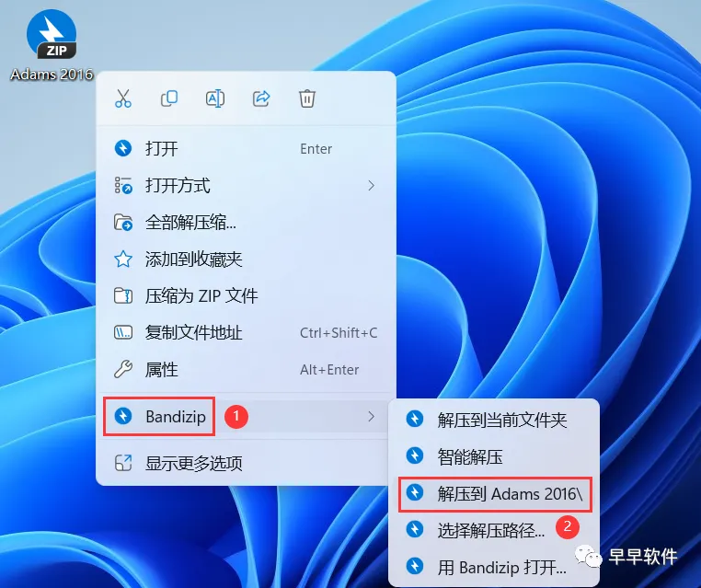Click the Share icon
Image resolution: width=701 pixels, height=588 pixels.
tap(261, 98)
